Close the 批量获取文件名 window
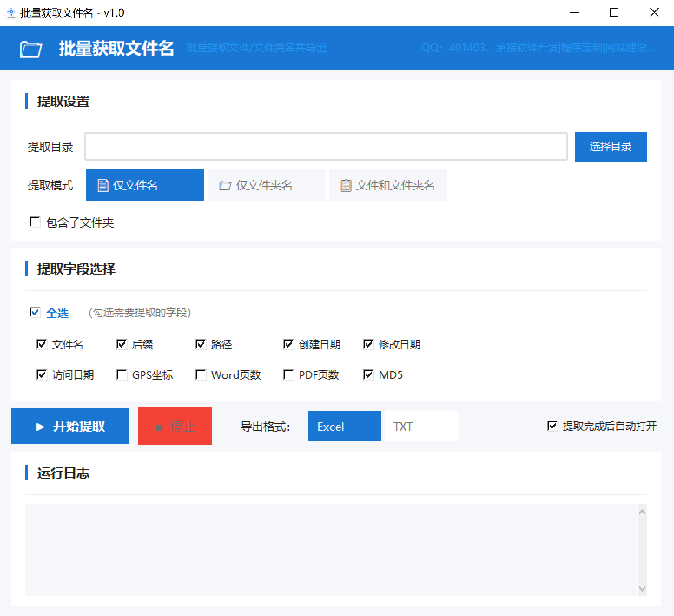The height and width of the screenshot is (616, 674). tap(654, 13)
